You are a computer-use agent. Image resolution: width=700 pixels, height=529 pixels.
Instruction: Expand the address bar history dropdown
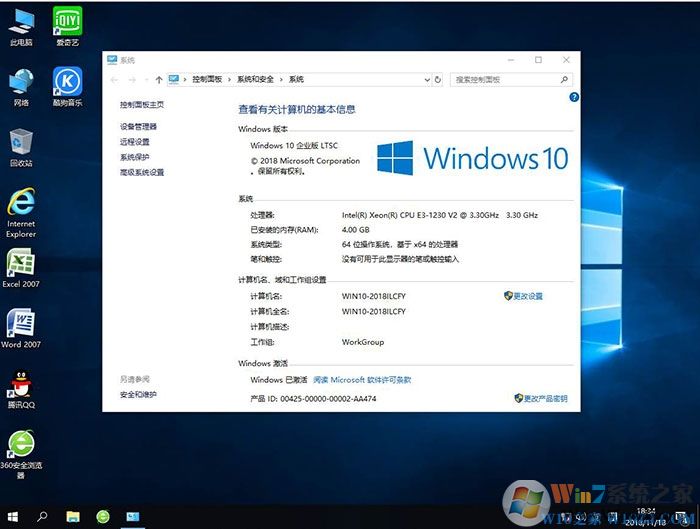[423, 79]
